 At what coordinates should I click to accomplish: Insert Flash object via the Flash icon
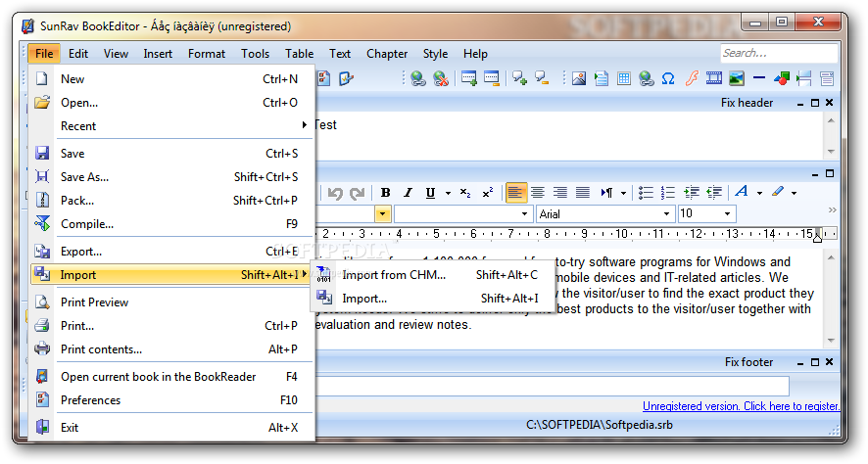pyautogui.click(x=692, y=78)
